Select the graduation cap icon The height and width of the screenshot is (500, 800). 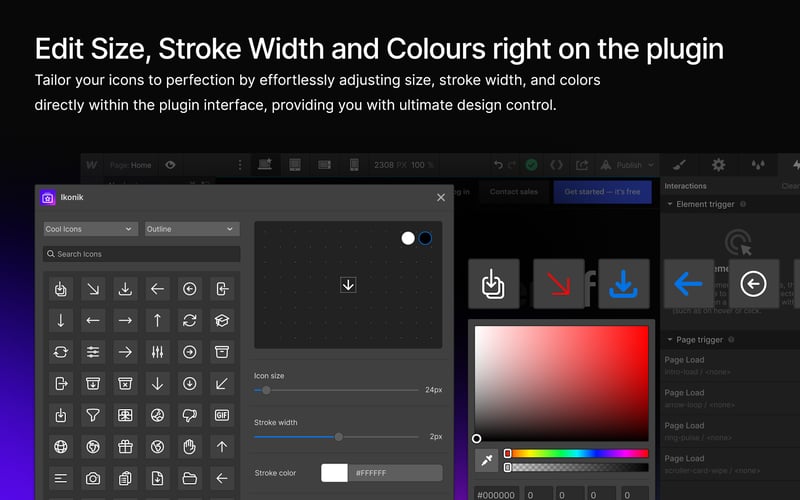(222, 321)
